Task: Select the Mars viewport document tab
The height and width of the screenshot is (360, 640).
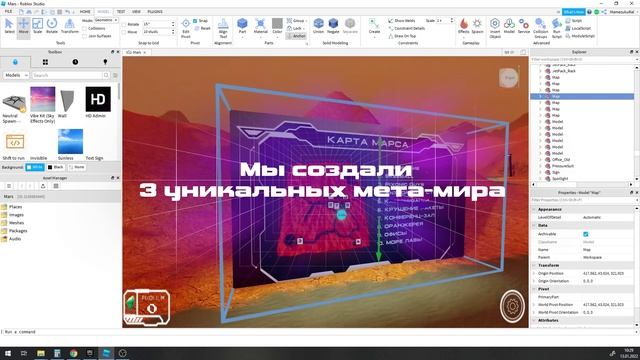Action: tap(136, 52)
